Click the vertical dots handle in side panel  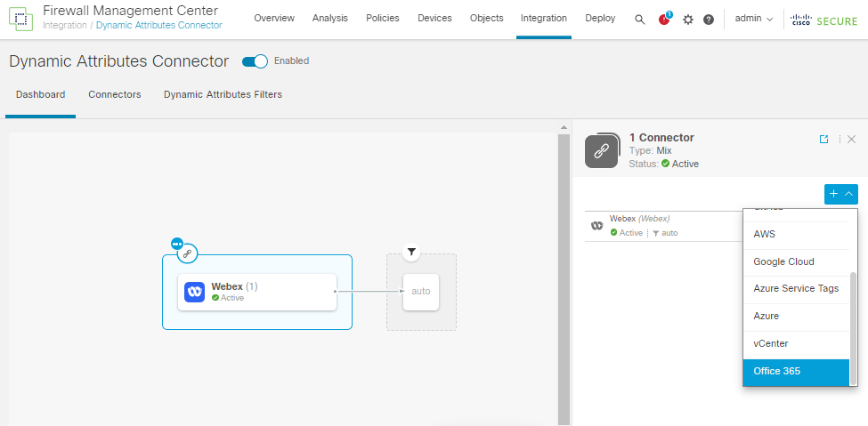(x=840, y=140)
